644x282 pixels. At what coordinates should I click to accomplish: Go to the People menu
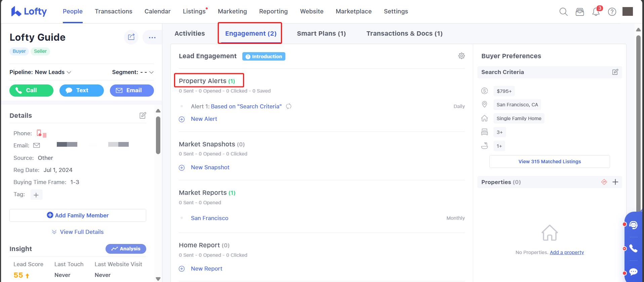coord(73,11)
